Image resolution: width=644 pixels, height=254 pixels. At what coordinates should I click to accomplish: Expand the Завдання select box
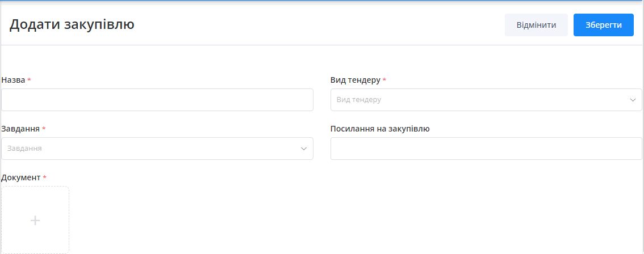click(153, 149)
